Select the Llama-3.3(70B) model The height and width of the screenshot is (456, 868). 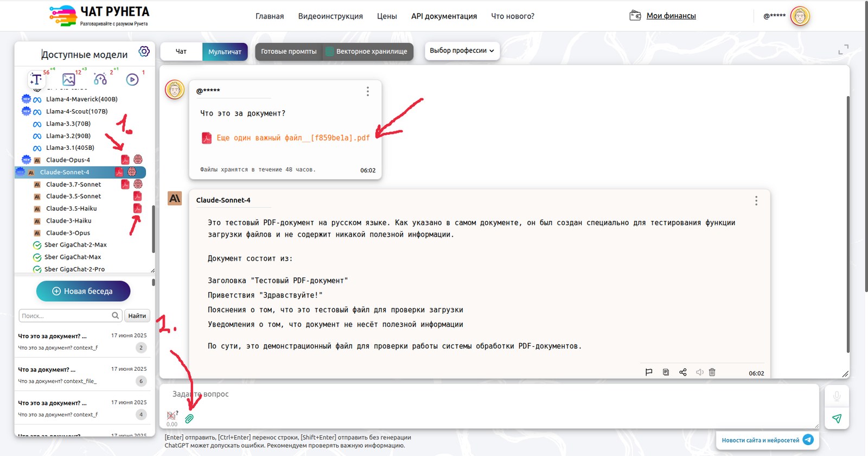coord(68,124)
